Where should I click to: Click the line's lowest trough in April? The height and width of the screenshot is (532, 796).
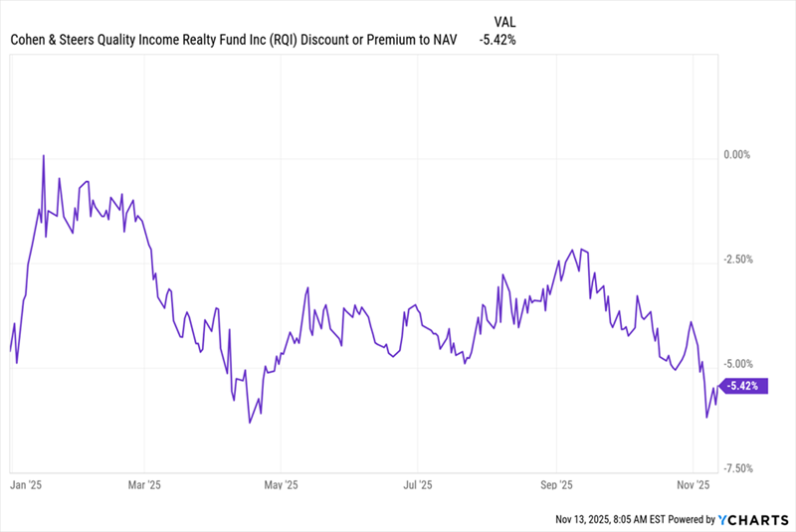click(x=250, y=423)
